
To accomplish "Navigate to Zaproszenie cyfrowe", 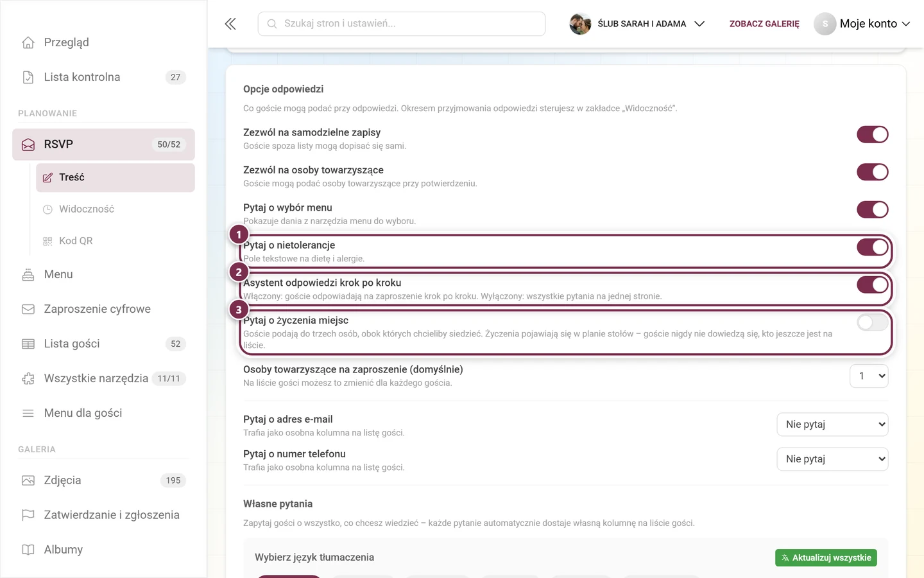I will [103, 309].
